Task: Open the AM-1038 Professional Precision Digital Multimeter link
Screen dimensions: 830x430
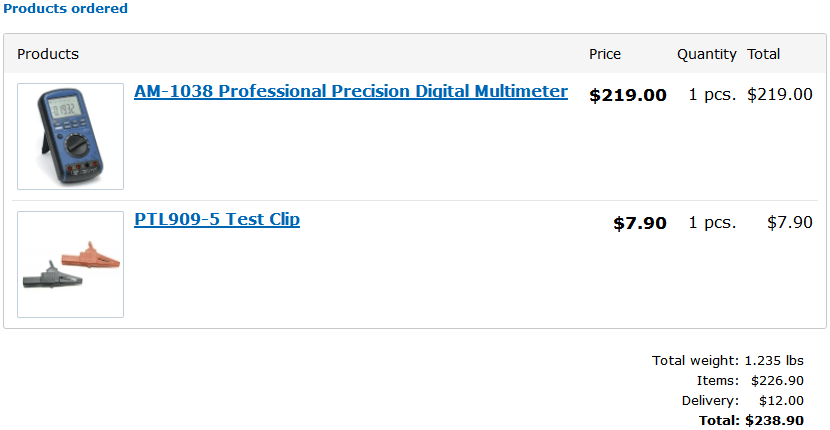Action: (351, 91)
